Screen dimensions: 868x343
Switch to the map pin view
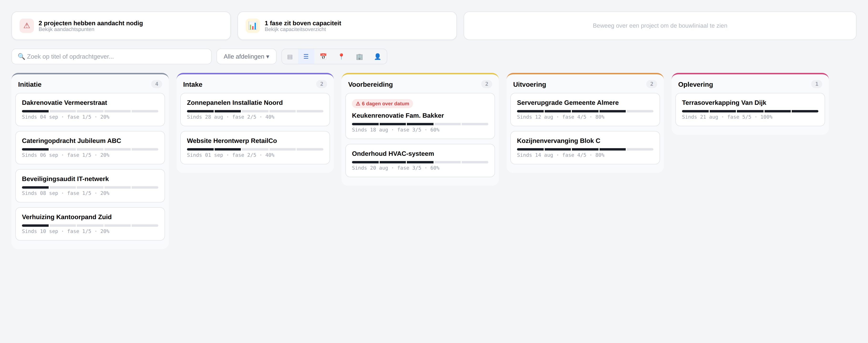tap(341, 56)
